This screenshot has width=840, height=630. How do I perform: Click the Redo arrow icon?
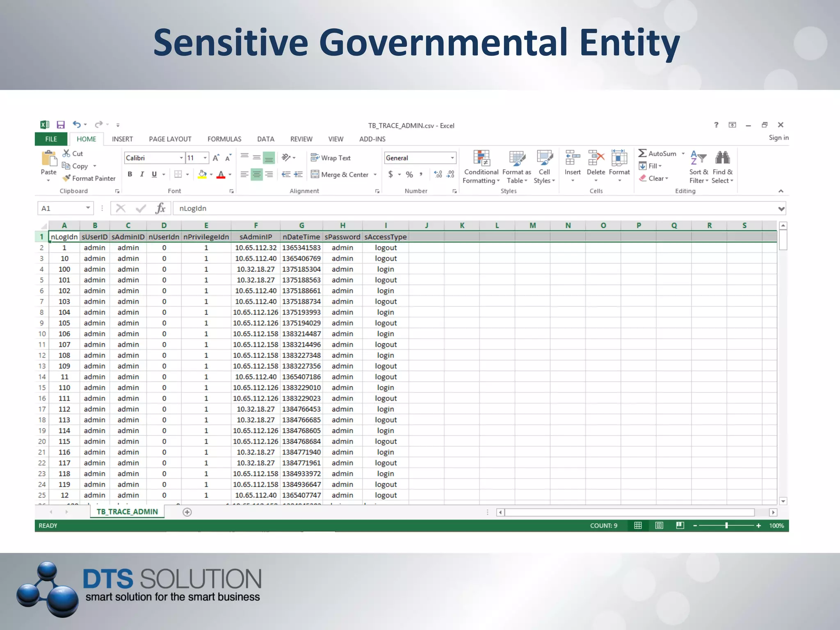point(98,124)
